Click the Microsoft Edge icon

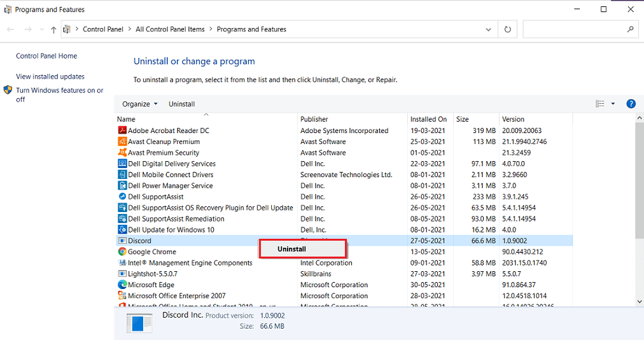coord(122,285)
